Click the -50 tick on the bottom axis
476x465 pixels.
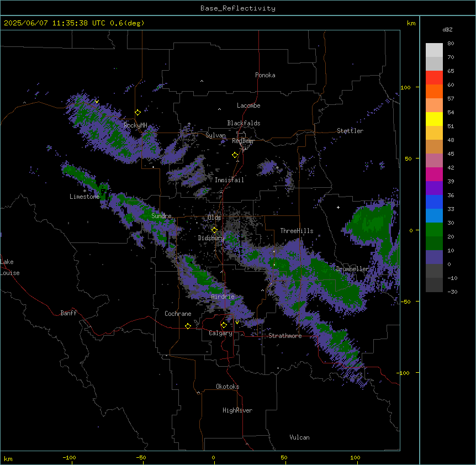pos(141,457)
